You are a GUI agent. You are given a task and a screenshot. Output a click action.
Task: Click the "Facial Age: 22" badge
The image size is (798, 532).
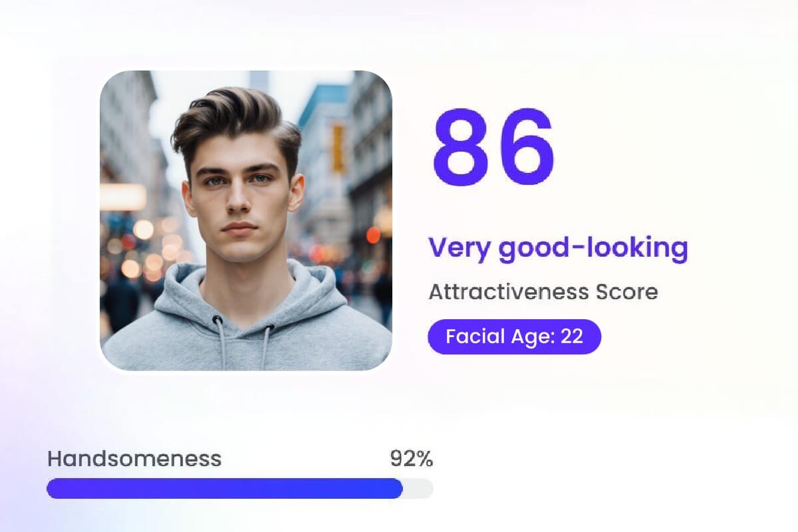514,336
